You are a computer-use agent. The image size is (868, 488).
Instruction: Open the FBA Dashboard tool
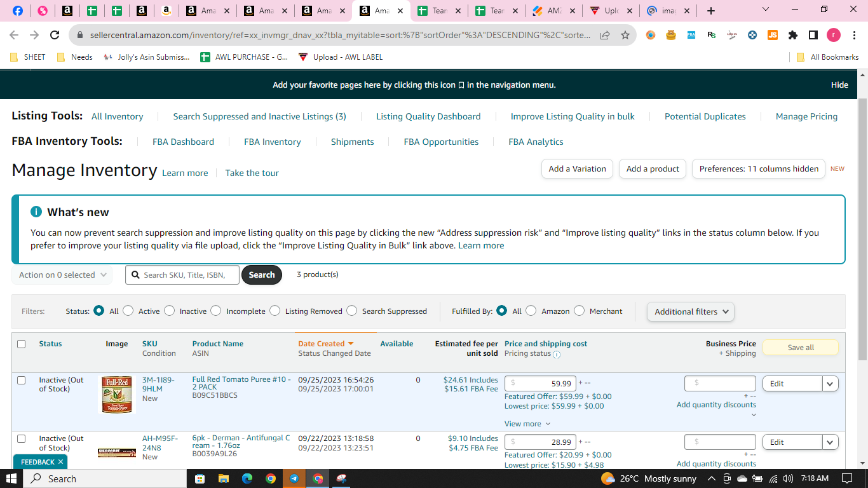183,142
